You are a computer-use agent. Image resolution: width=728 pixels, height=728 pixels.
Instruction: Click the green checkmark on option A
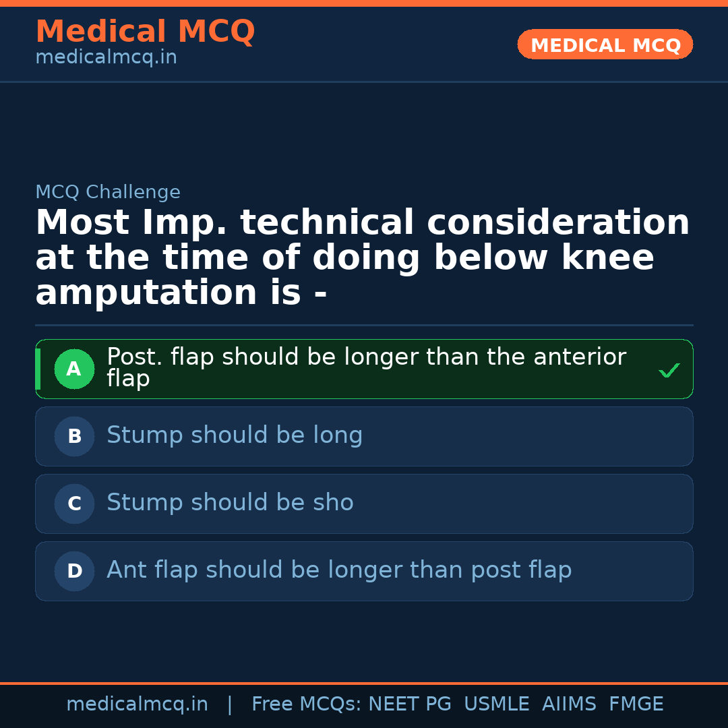669,371
